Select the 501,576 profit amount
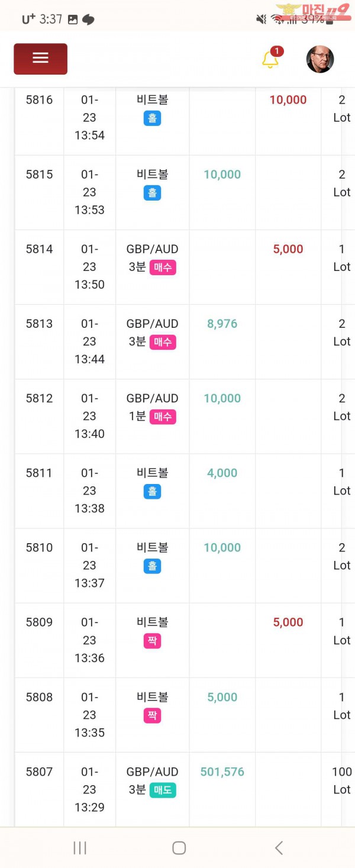This screenshot has height=868, width=355. point(222,772)
